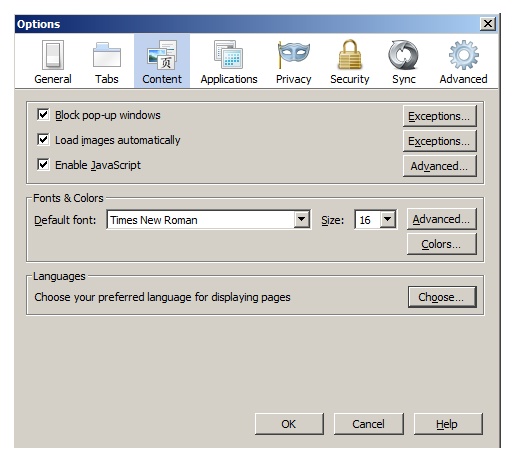The image size is (516, 461).
Task: Open Exceptions for pop-up windows
Action: (439, 116)
